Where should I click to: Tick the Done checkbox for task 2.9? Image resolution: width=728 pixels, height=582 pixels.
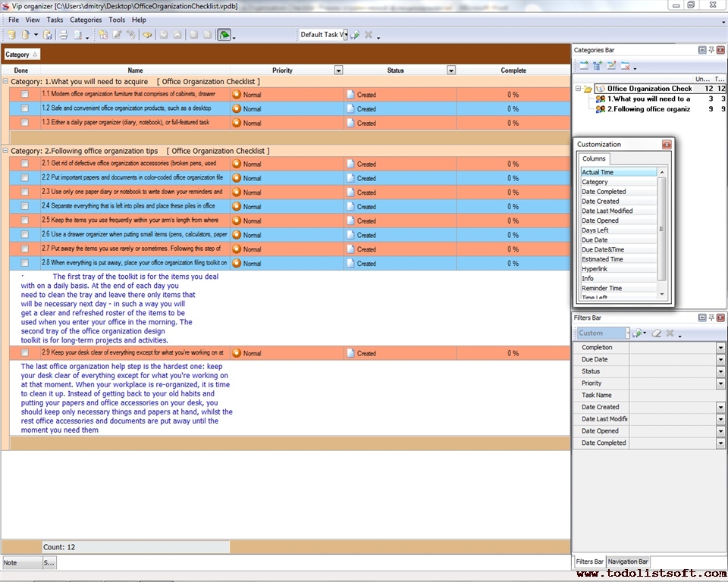click(x=25, y=353)
